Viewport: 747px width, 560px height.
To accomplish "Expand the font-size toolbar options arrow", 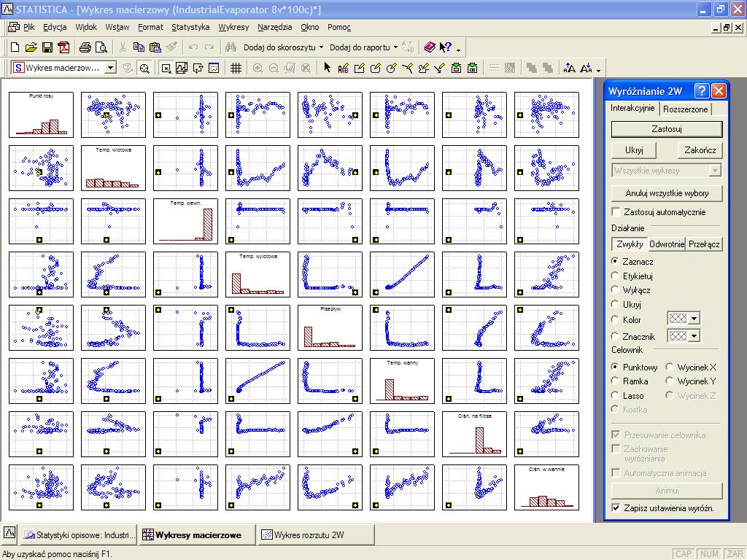I will [x=598, y=70].
